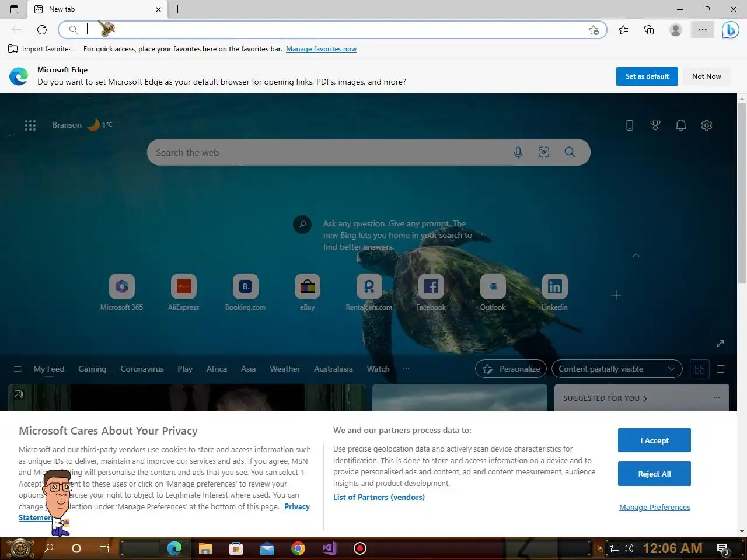The width and height of the screenshot is (747, 560).
Task: Accept cookies with I Accept
Action: coord(654,440)
